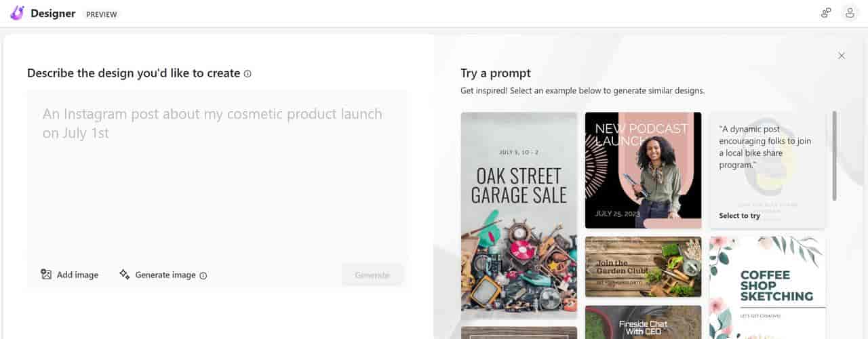Open the share connections icon
Viewport: 868px width, 339px height.
825,13
